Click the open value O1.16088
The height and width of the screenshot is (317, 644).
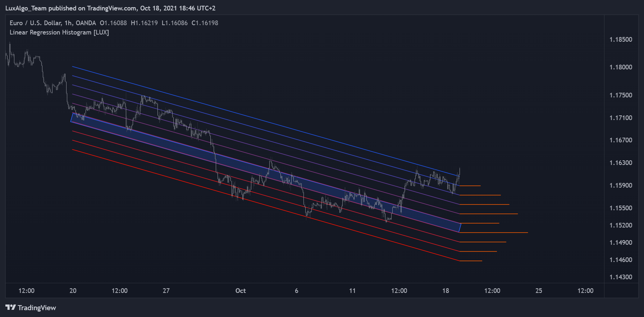[113, 23]
